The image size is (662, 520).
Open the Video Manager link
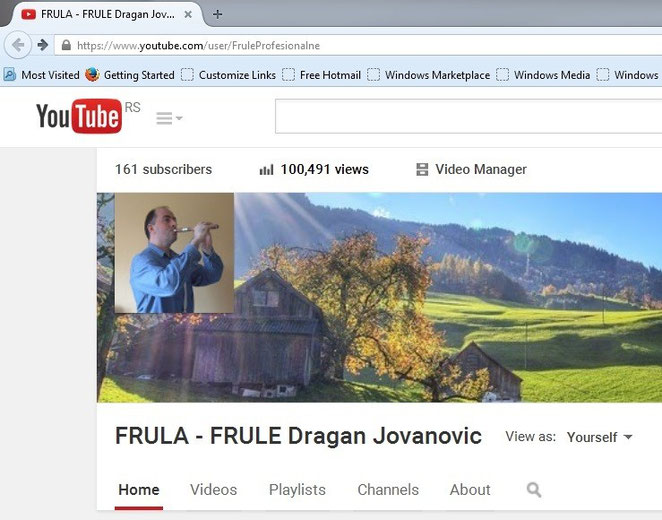[x=481, y=169]
